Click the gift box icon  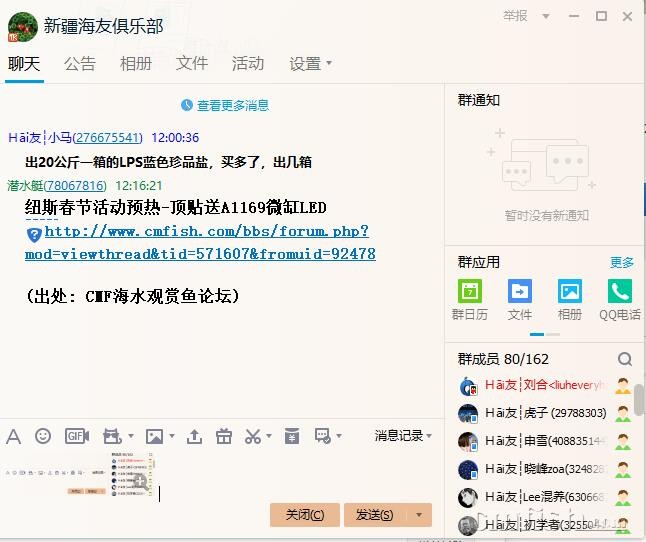(224, 436)
